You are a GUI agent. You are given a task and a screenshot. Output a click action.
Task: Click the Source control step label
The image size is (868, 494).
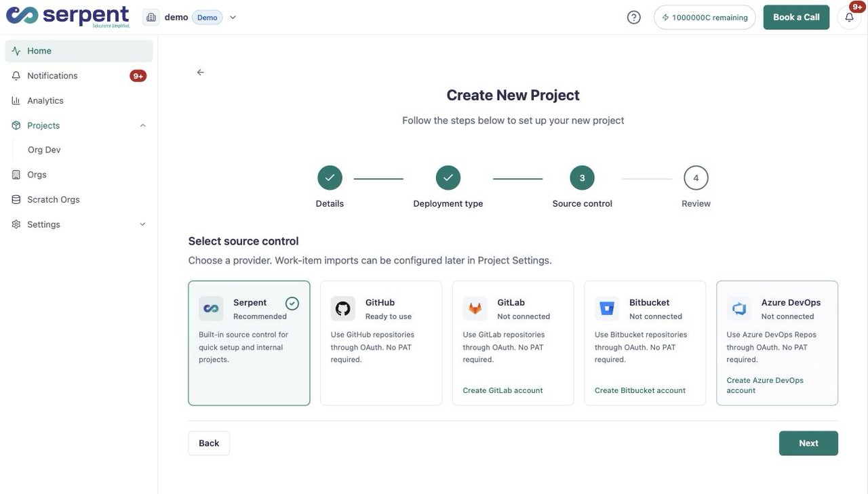click(582, 203)
